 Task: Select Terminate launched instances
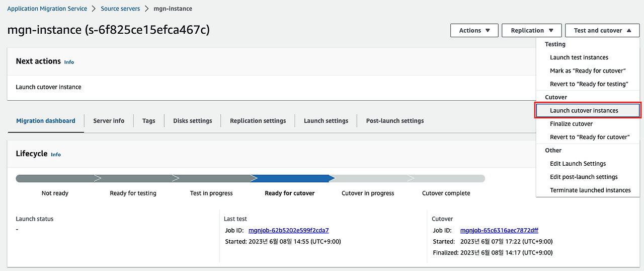(x=590, y=190)
